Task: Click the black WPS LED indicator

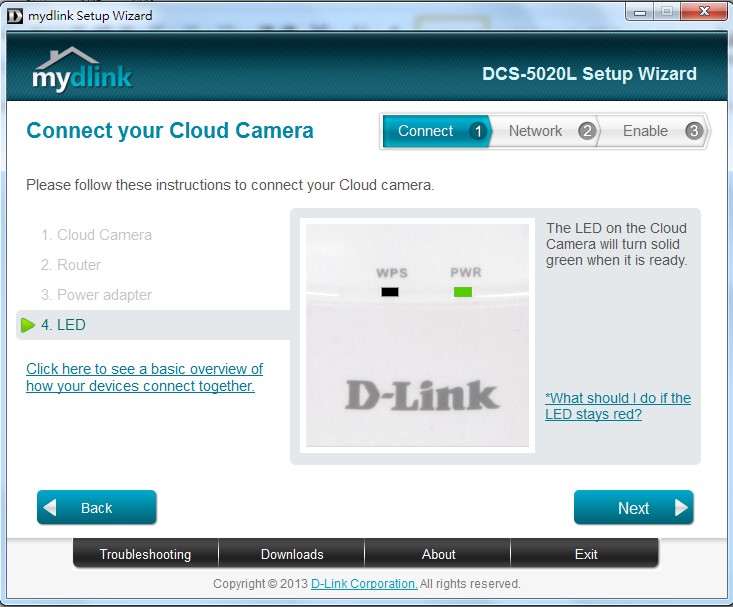Action: coord(390,292)
